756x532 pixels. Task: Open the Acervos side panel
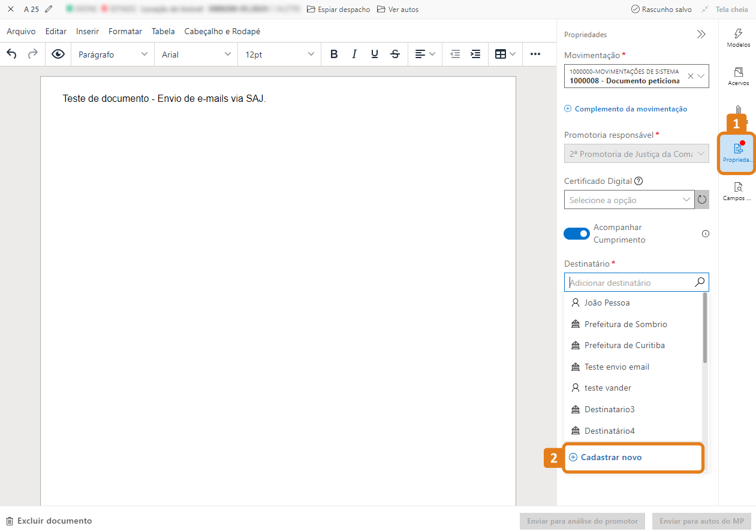[x=738, y=76]
